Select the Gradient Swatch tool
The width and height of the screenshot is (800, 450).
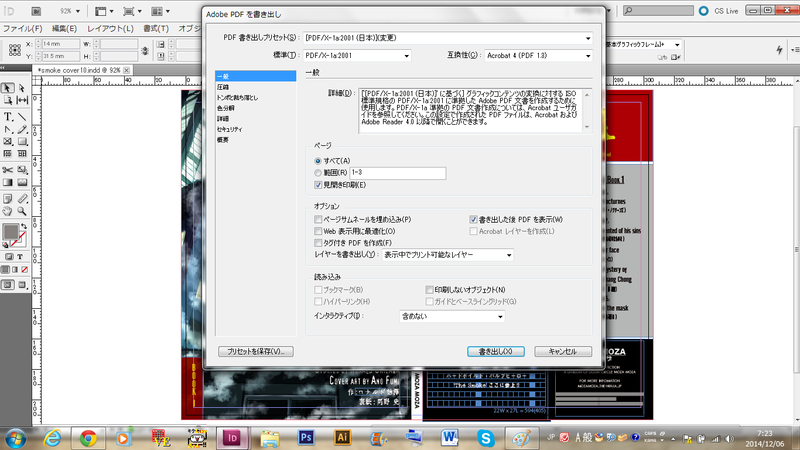coord(7,182)
